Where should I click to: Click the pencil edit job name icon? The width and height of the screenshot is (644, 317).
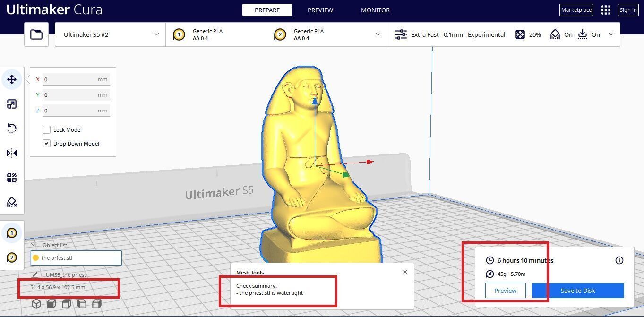[x=35, y=274]
